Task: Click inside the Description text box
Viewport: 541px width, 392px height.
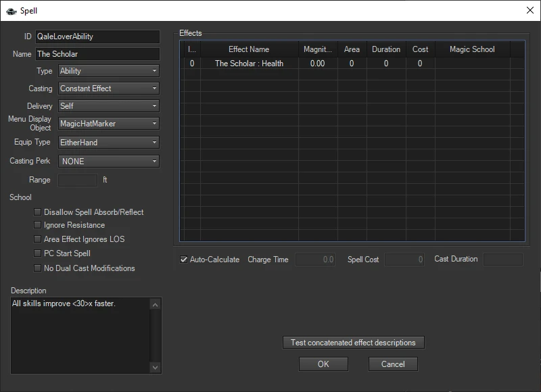Action: click(80, 335)
